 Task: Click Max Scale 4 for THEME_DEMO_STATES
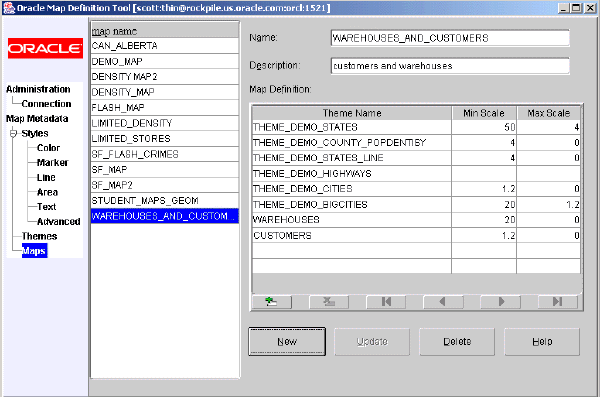(x=549, y=127)
